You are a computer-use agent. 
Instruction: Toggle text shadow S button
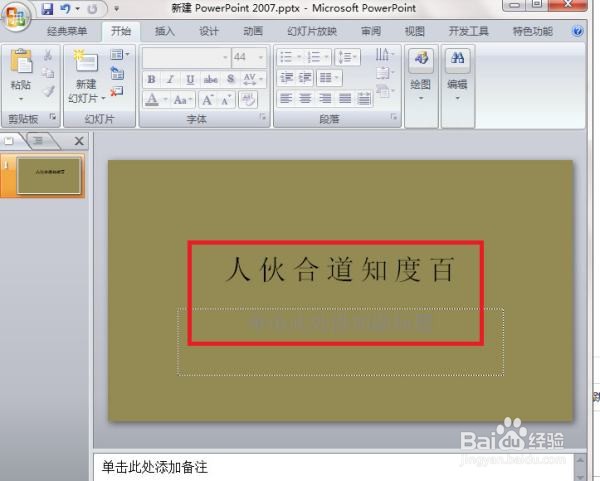230,79
